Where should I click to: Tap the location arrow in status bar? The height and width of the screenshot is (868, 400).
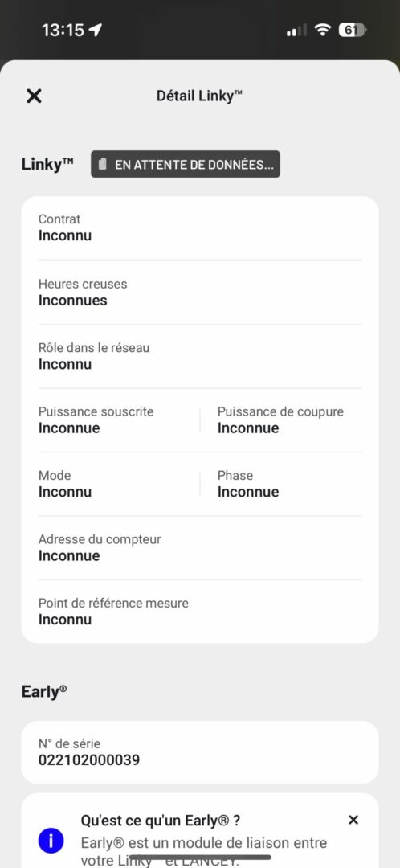pos(96,30)
